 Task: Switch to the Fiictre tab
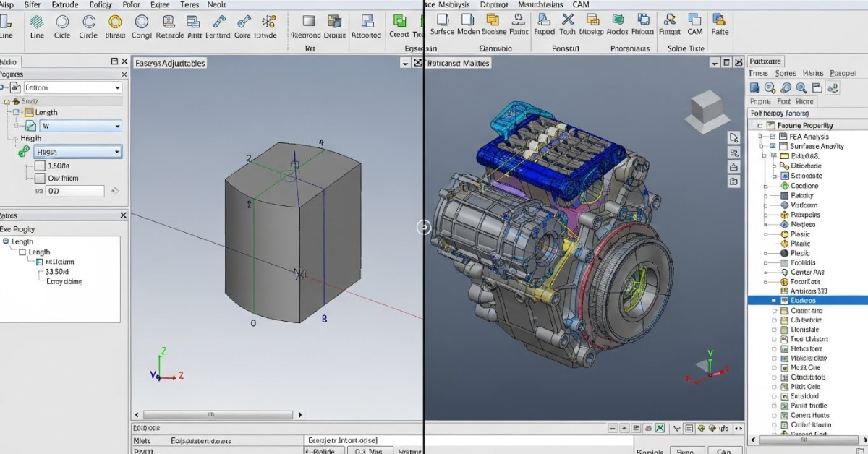point(805,102)
